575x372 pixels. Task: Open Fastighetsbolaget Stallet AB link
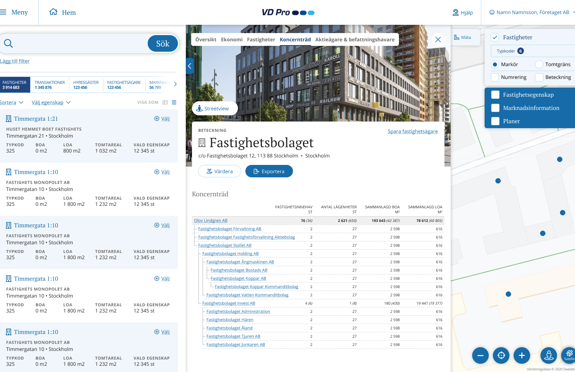225,245
